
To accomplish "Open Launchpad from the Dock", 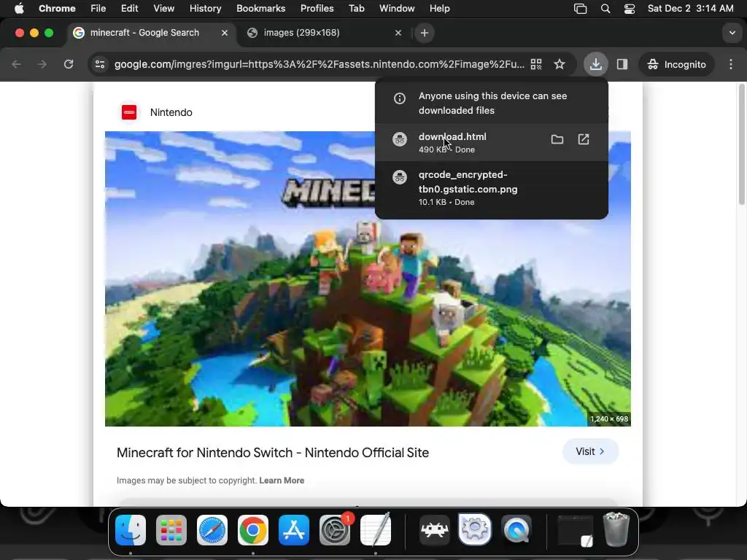I will coord(171,529).
